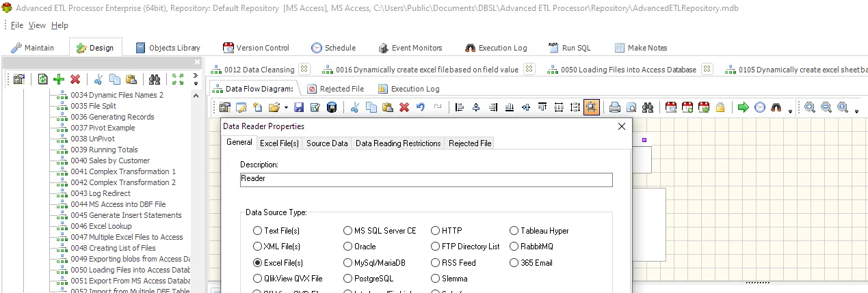This screenshot has width=868, height=293.
Task: Click the scissors Cut icon in the diagram toolbar
Action: [x=355, y=107]
